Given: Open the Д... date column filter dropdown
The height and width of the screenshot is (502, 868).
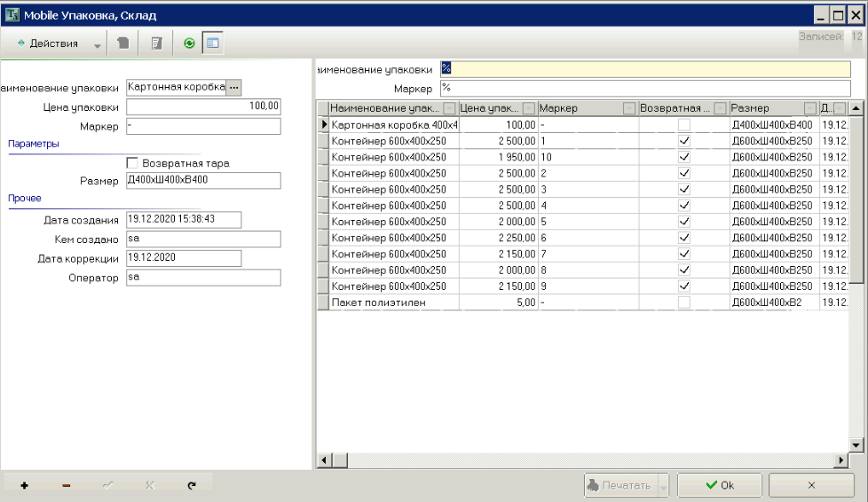Looking at the screenshot, I should coord(840,108).
